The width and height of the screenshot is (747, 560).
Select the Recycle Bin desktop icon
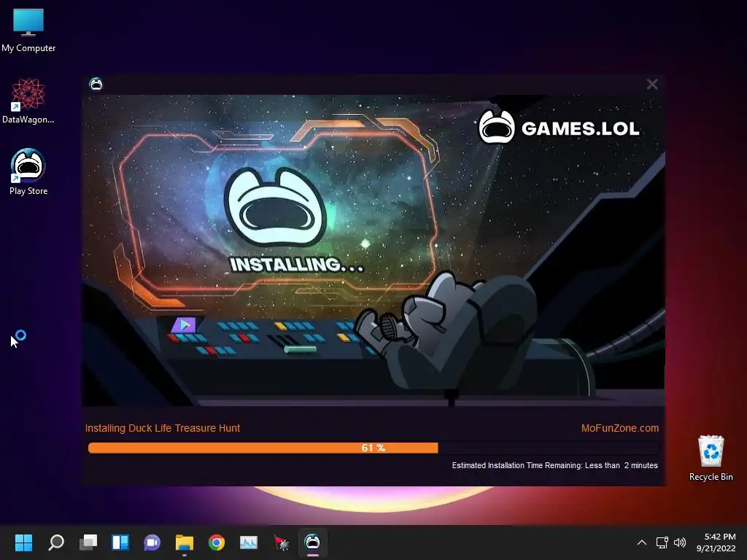coord(711,458)
